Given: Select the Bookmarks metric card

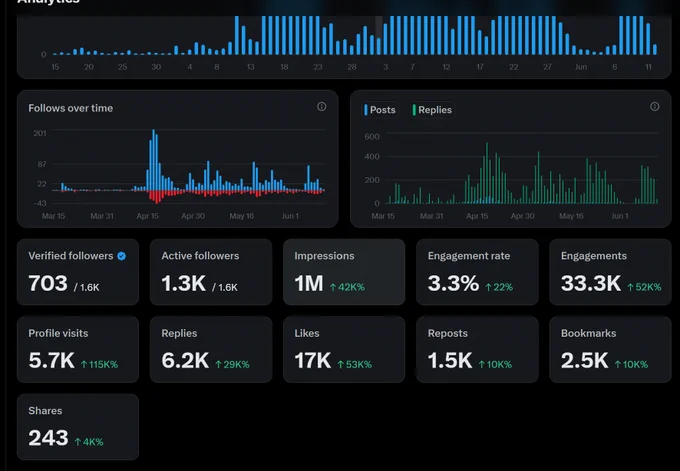Looking at the screenshot, I should (610, 350).
